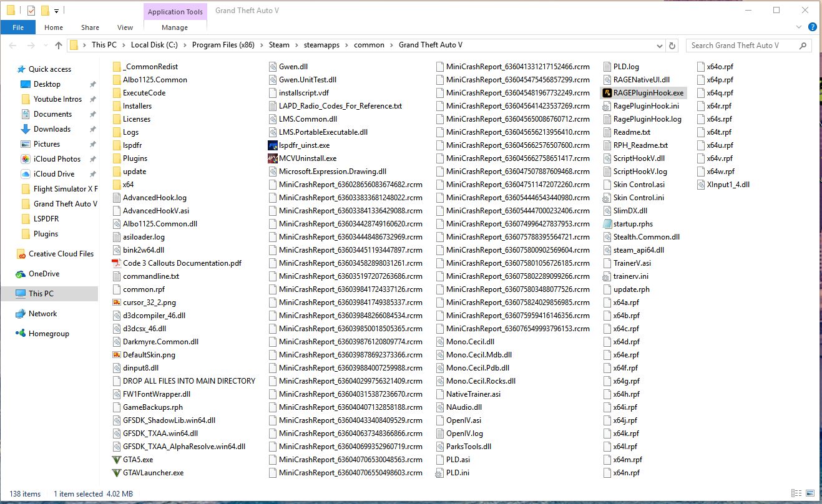This screenshot has height=504, width=822.
Task: Click the Downloads arrow icon in sidebar
Action: (26, 129)
